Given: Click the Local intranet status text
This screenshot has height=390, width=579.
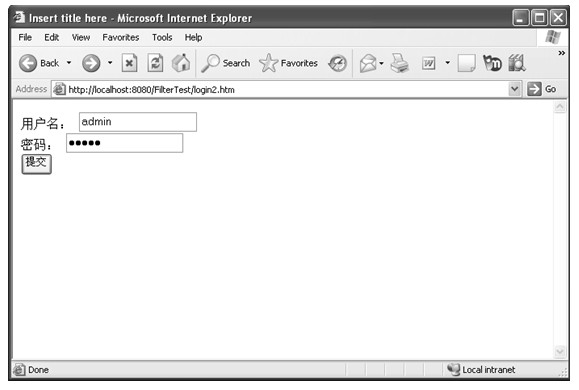Looking at the screenshot, I should point(489,370).
